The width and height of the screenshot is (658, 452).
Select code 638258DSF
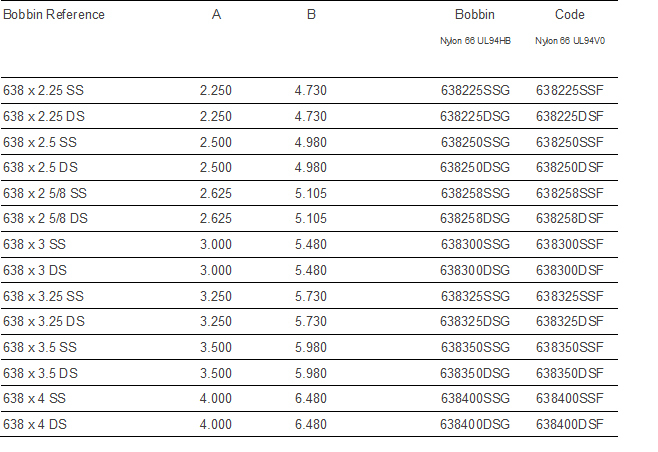(x=570, y=219)
